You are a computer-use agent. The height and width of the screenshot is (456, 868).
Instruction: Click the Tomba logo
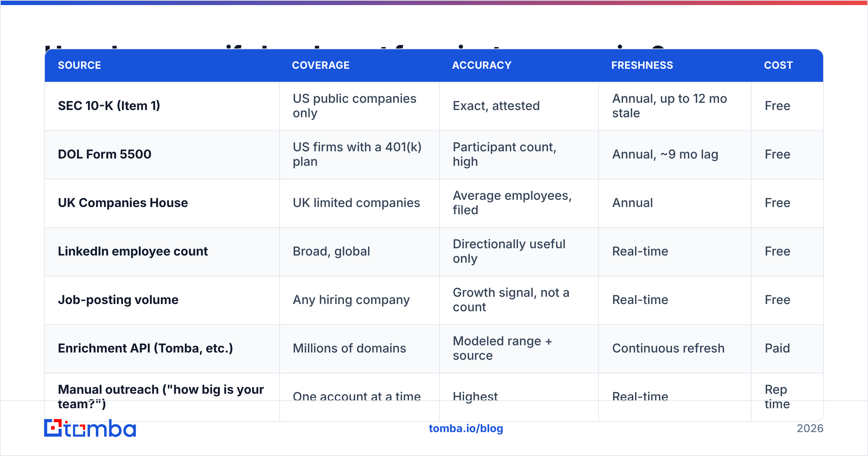coord(90,428)
